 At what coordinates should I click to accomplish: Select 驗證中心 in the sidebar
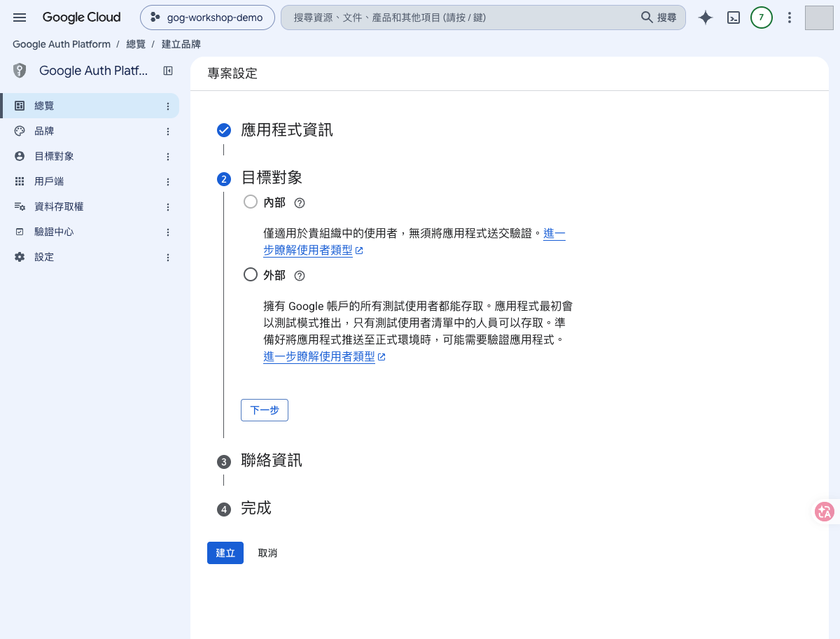tap(90, 232)
